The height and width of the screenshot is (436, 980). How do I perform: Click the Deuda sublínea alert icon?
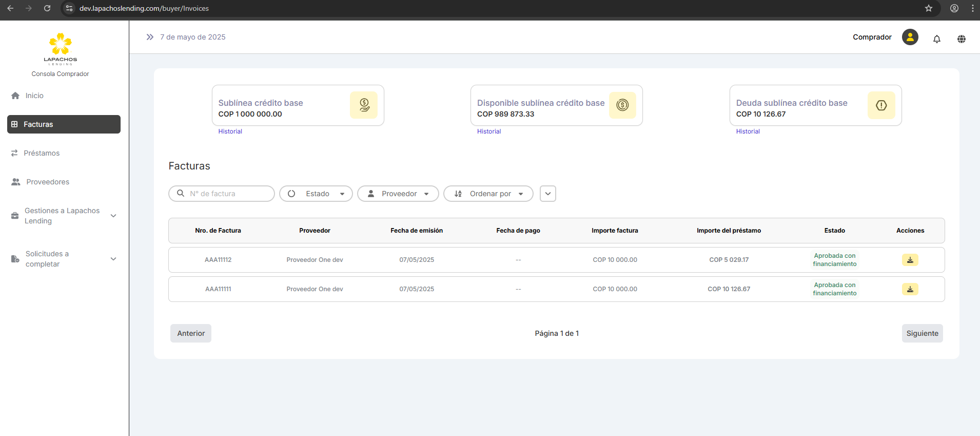(x=881, y=105)
